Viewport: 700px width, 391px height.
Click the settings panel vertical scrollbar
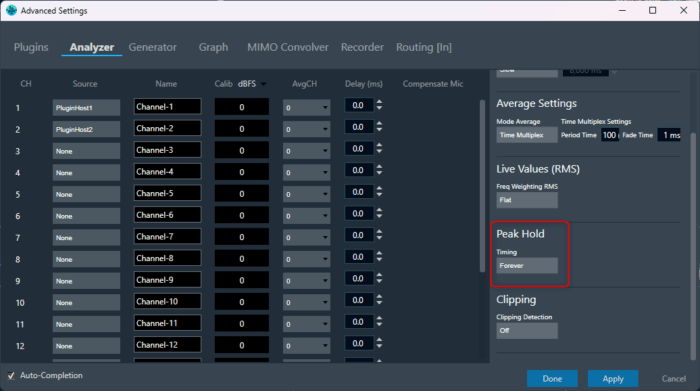tap(693, 245)
